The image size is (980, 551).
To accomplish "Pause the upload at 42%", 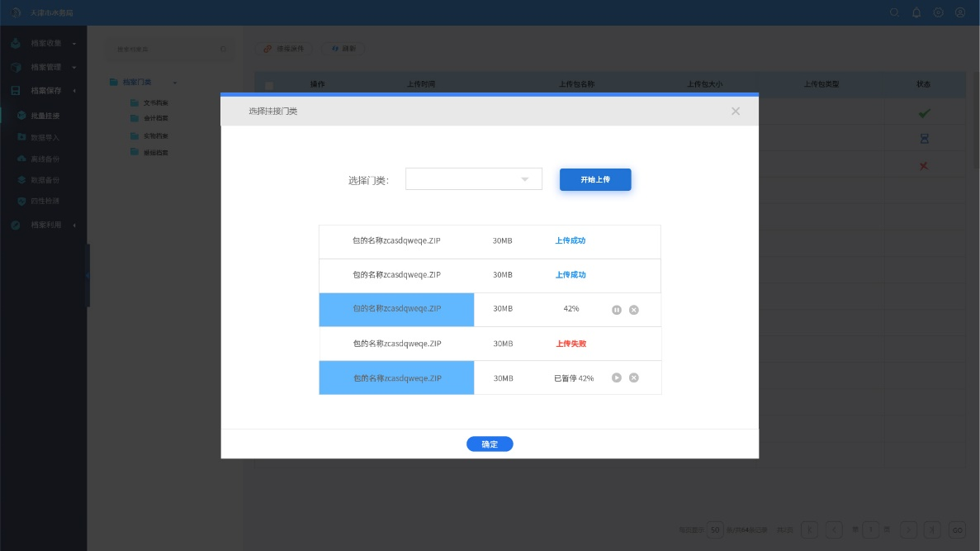I will 617,310.
